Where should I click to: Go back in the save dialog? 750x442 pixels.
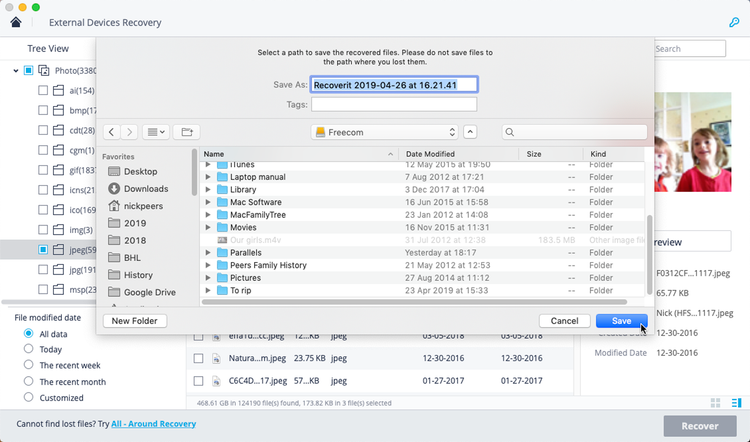111,132
